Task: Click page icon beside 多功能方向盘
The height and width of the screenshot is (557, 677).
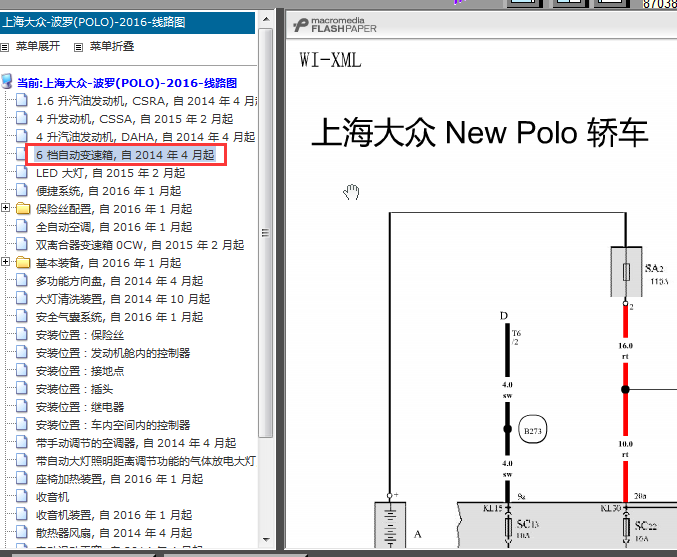Action: click(x=22, y=280)
